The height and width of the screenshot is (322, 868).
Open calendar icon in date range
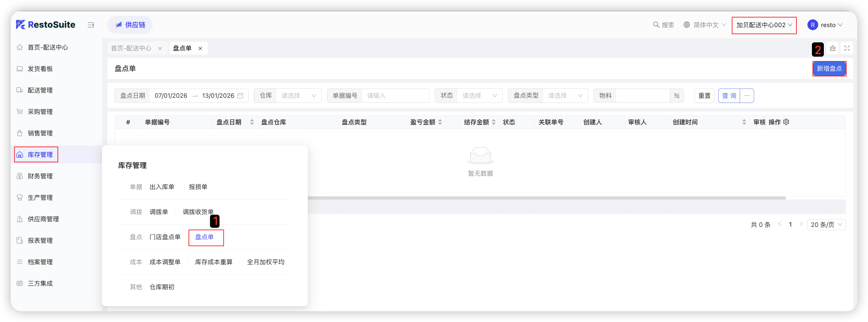[240, 96]
